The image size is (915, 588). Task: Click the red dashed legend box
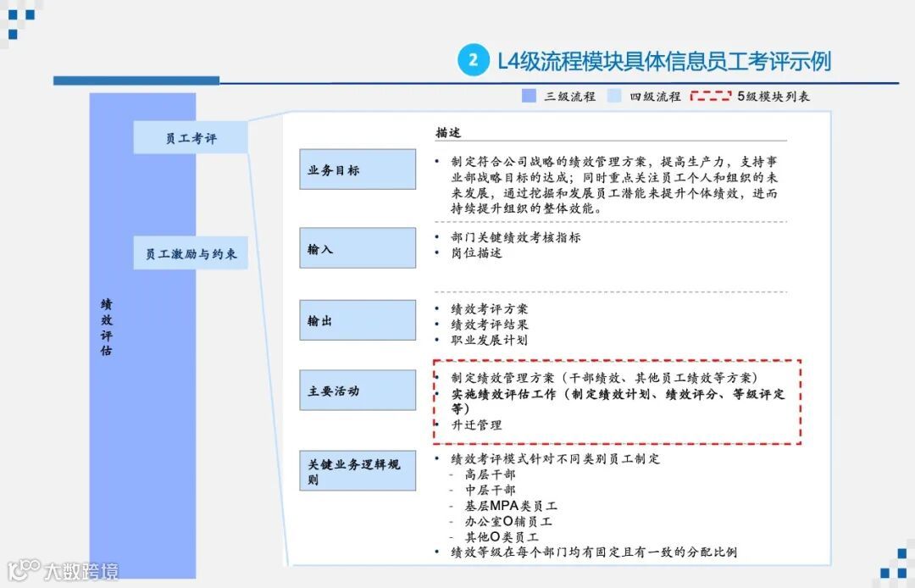(x=710, y=97)
